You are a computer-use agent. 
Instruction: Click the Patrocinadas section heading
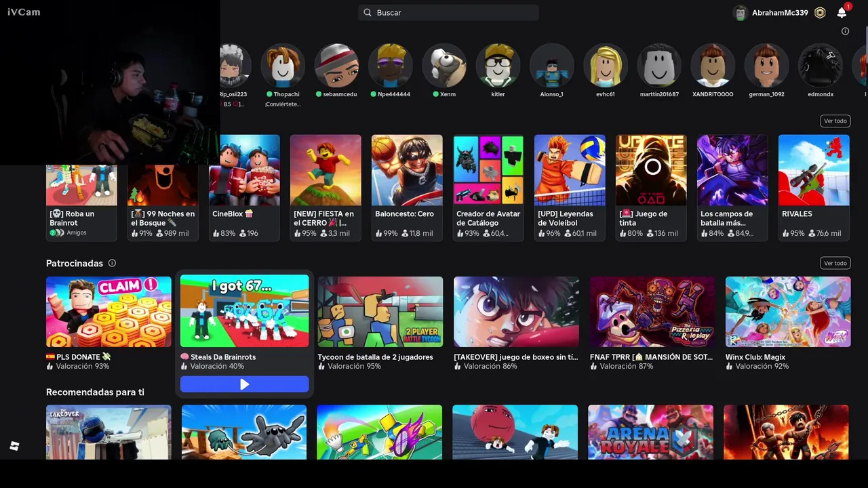75,263
